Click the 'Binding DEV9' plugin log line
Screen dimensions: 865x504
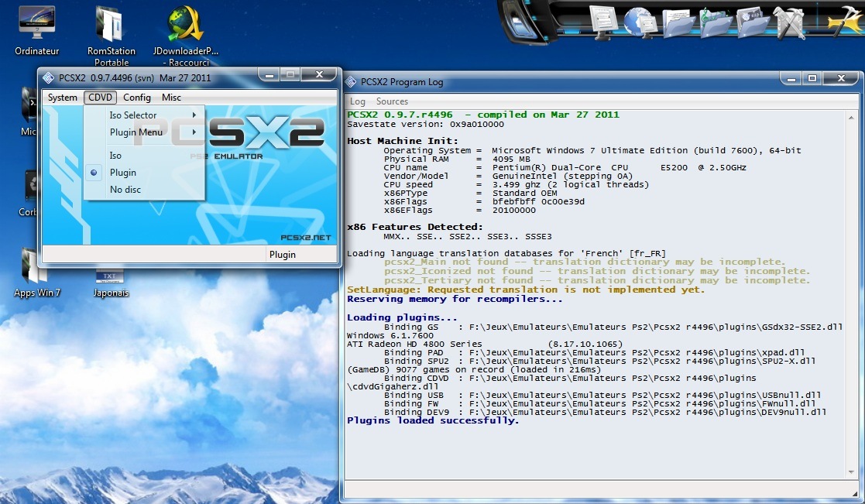(605, 413)
